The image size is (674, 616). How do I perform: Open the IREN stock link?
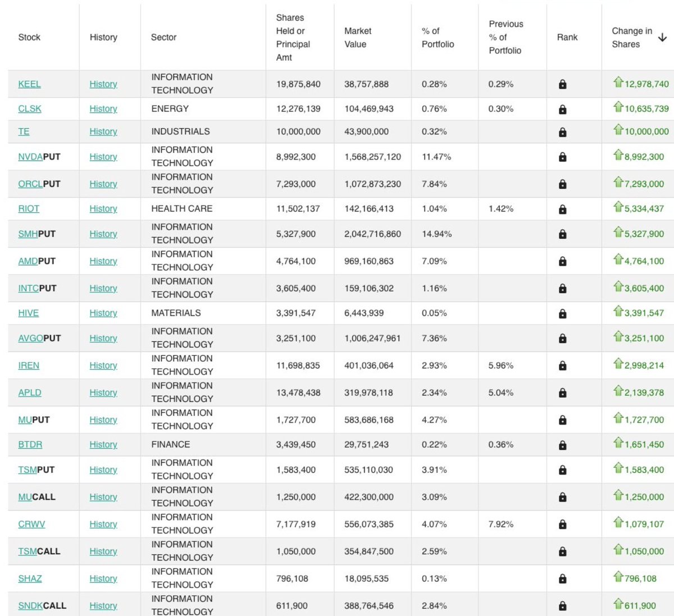[29, 366]
